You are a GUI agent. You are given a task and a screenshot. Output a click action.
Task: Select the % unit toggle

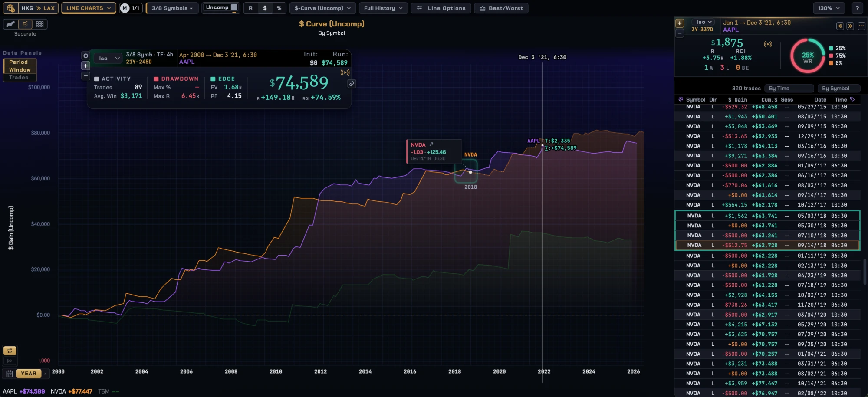279,8
